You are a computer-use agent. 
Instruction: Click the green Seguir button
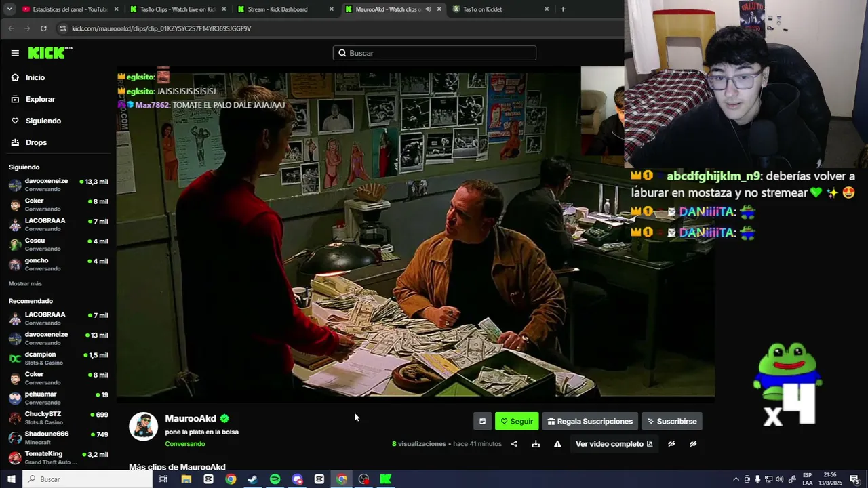tap(517, 421)
